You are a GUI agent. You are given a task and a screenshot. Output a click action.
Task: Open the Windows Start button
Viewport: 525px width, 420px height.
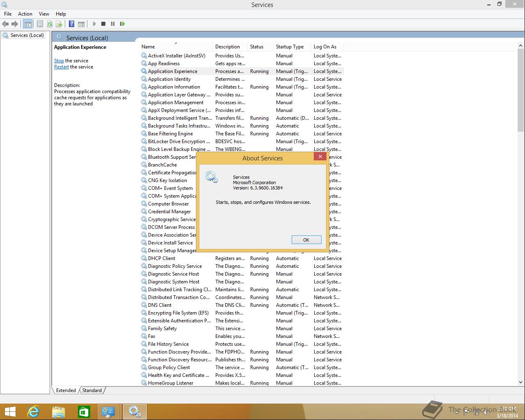point(10,412)
